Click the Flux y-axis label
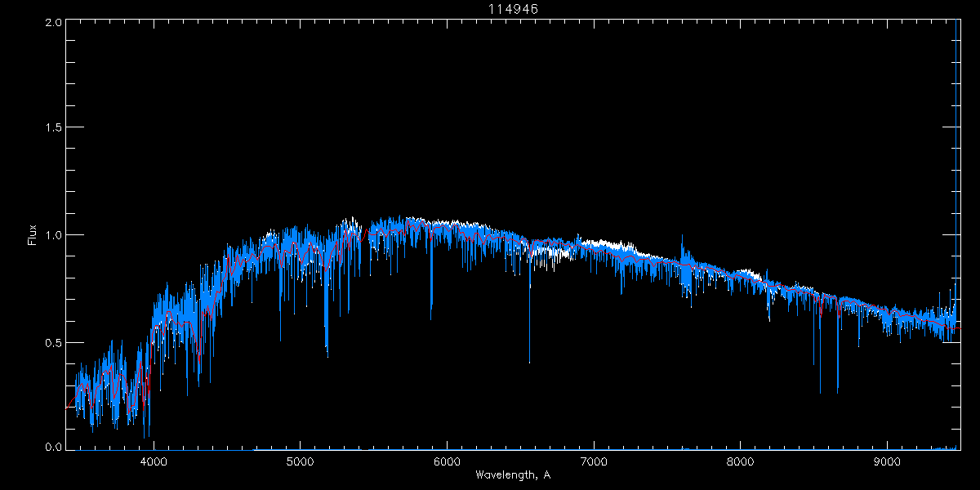The height and width of the screenshot is (490, 980). (33, 235)
